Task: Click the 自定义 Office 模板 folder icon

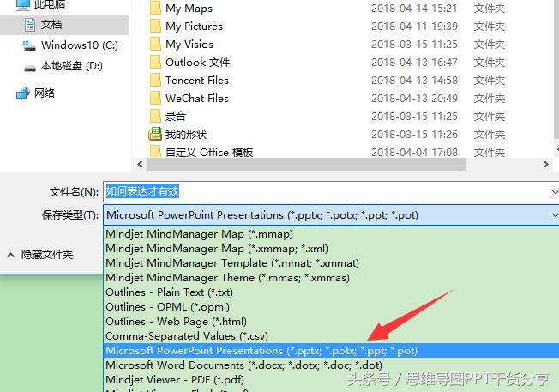Action: pos(155,152)
